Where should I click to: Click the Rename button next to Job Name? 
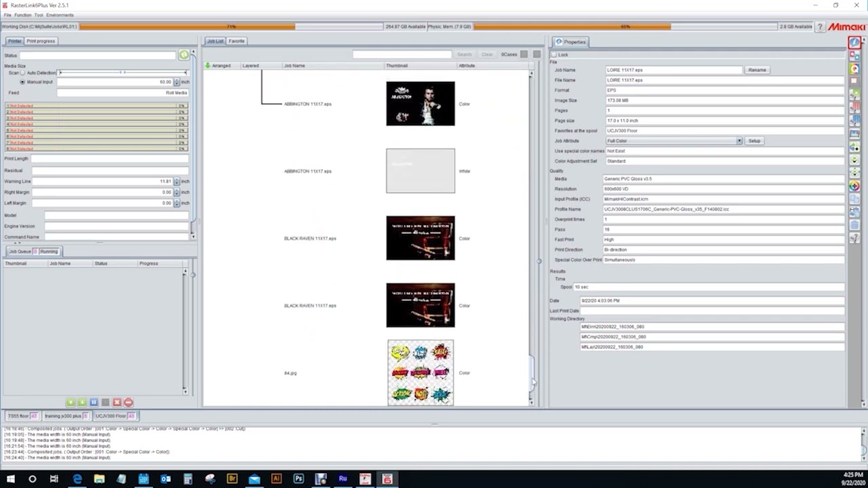757,70
